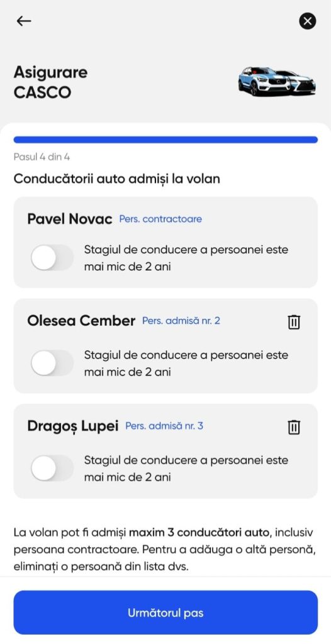This screenshot has height=644, width=331.
Task: Delete Olesea Cember from the driver list
Action: pos(294,322)
